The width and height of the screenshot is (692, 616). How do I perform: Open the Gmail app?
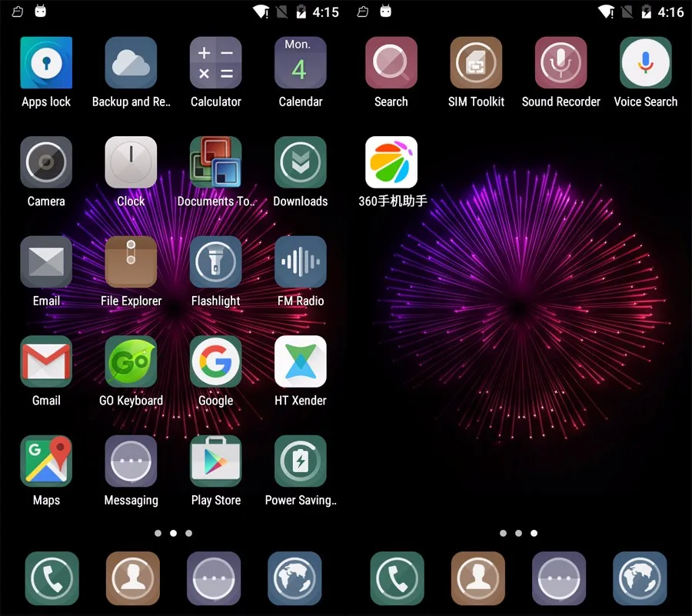point(46,362)
